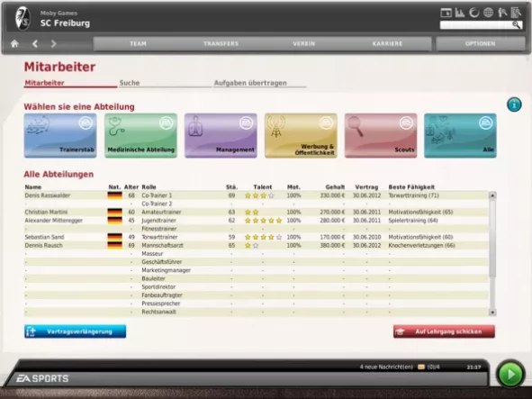The width and height of the screenshot is (532, 399).
Task: Choose the Scouts department tile
Action: 381,135
